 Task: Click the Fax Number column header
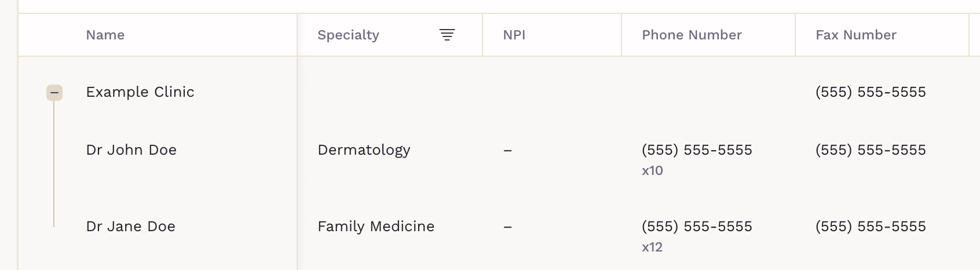(x=855, y=35)
